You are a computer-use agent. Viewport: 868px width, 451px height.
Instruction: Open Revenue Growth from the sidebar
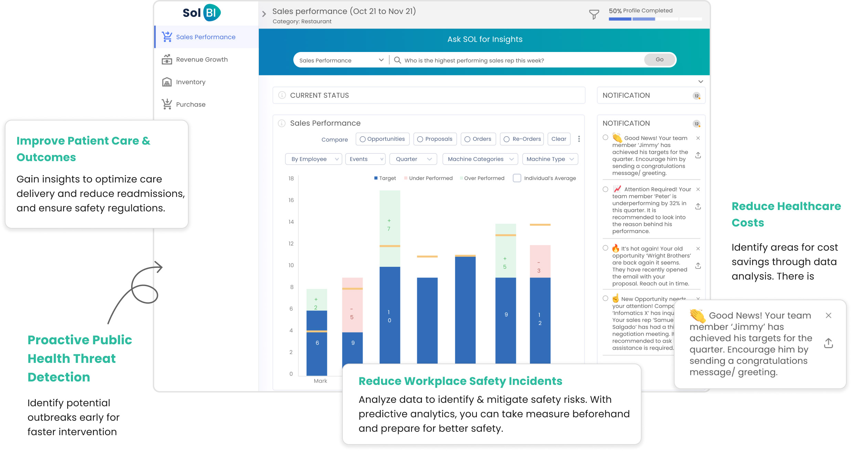tap(202, 60)
